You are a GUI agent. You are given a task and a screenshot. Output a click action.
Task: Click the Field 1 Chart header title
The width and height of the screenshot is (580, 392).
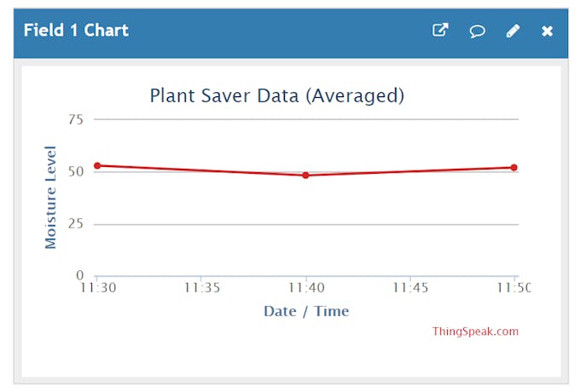point(76,30)
